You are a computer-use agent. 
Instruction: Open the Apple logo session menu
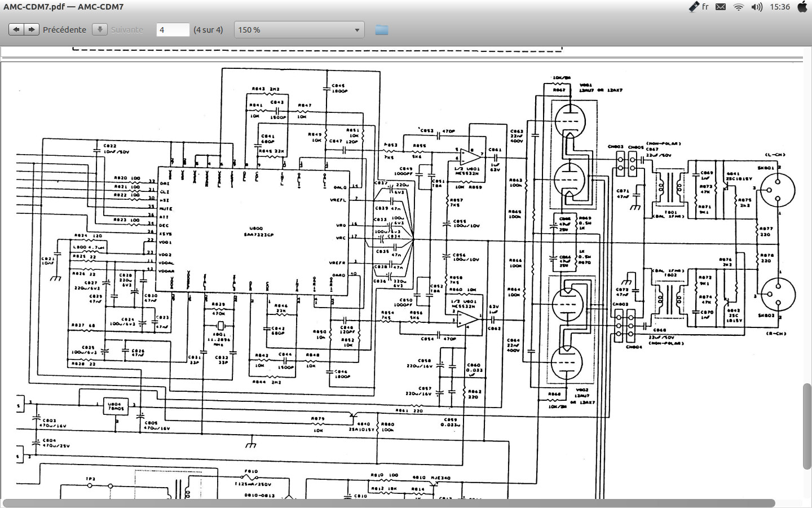802,7
